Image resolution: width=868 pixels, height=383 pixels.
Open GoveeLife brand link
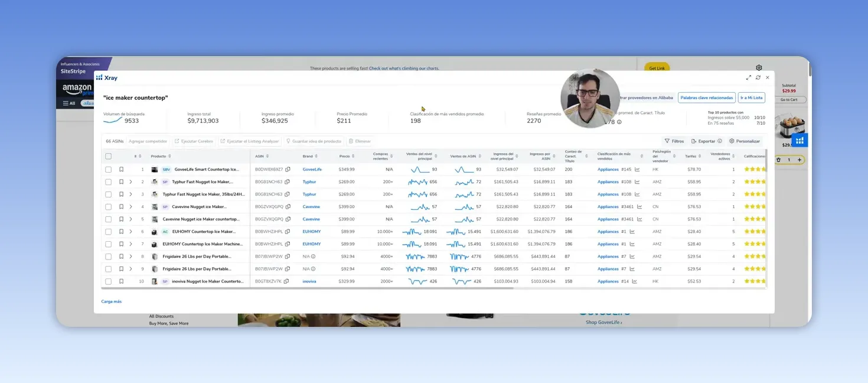312,170
